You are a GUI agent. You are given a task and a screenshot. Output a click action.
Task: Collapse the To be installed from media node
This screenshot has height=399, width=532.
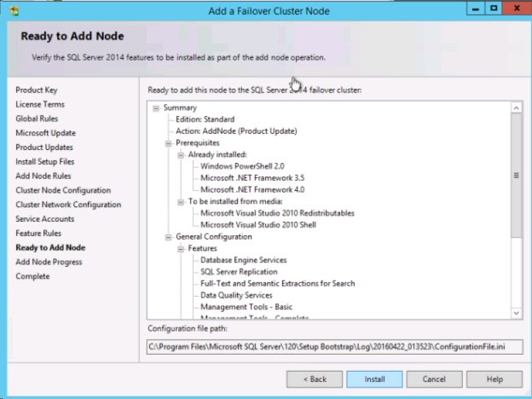(x=181, y=202)
